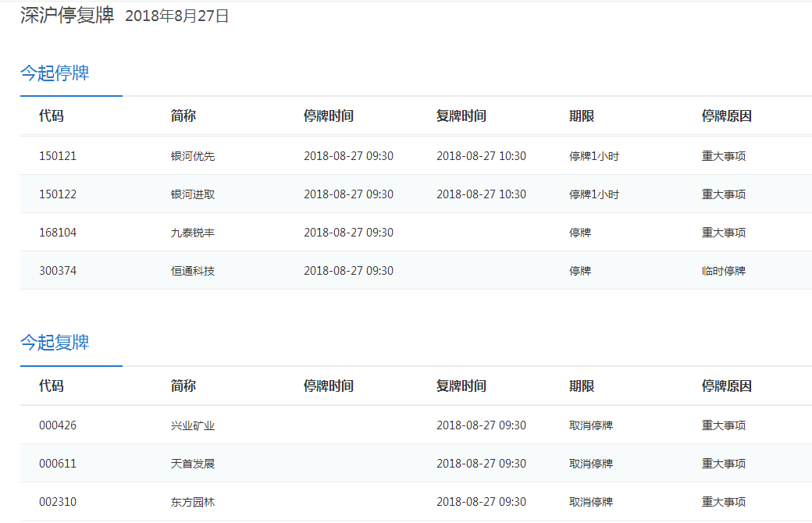The width and height of the screenshot is (812, 523).
Task: Click 银河进取 suspension time 2018-08-27 09:30
Action: (x=348, y=194)
